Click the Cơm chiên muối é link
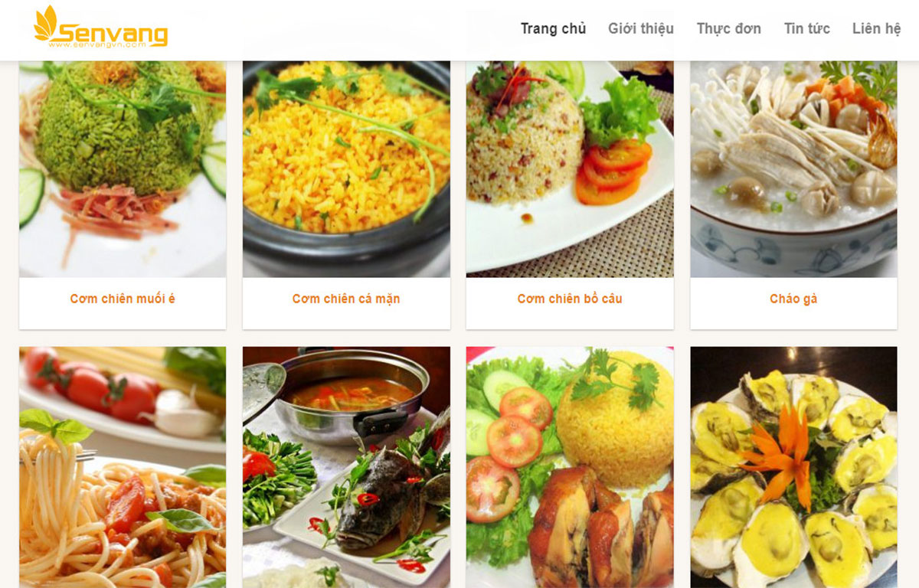The image size is (919, 588). click(x=123, y=299)
